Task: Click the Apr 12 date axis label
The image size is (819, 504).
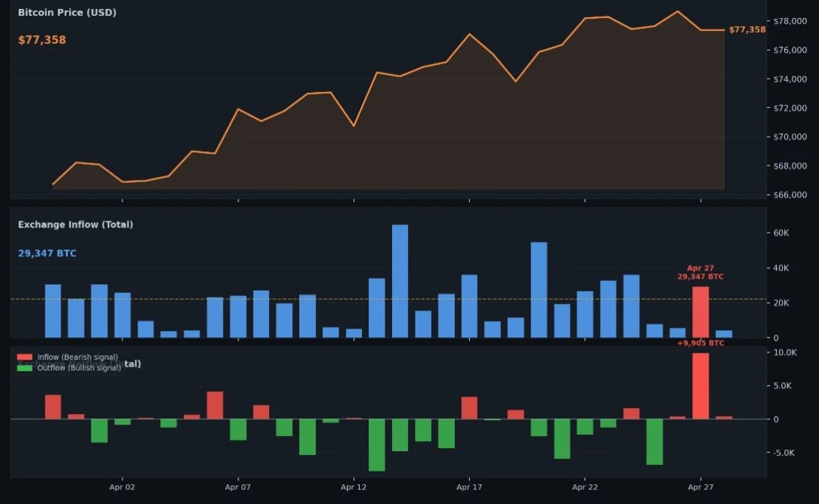Action: pyautogui.click(x=354, y=487)
